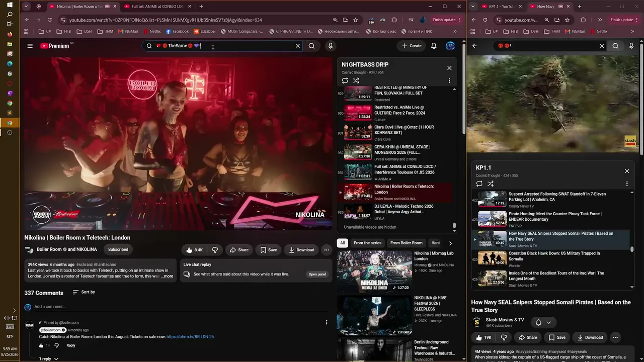The height and width of the screenshot is (362, 644).
Task: Open Windows Start menu
Action: coord(10,5)
